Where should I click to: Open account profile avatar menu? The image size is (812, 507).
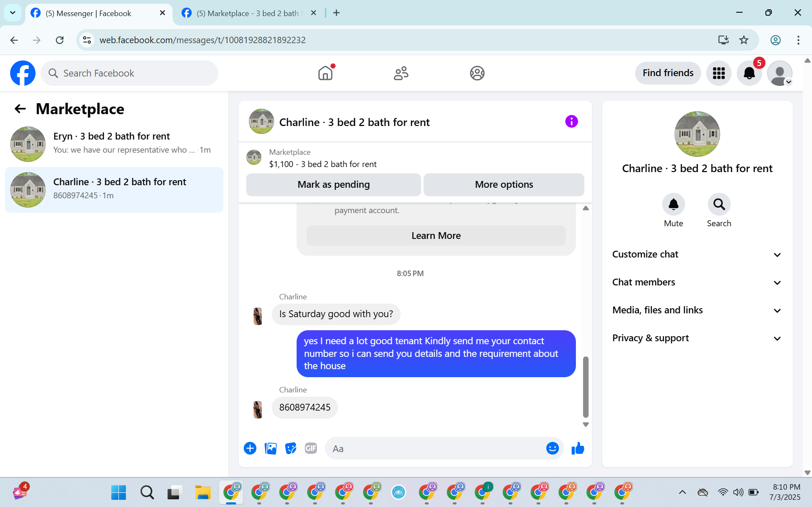tap(779, 73)
